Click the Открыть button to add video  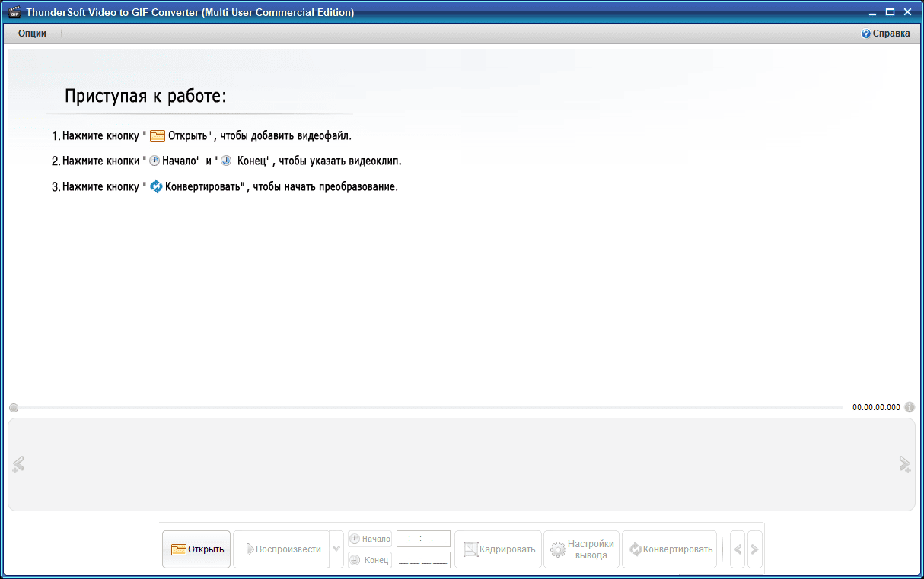[196, 549]
